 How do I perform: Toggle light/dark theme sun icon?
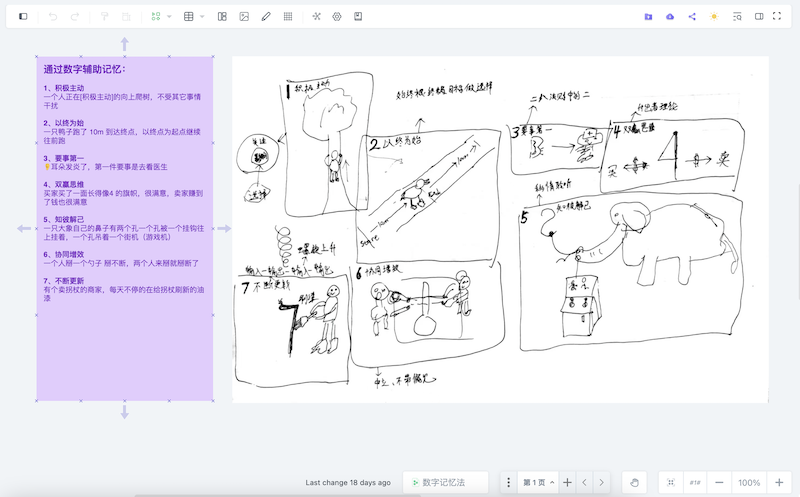(714, 16)
